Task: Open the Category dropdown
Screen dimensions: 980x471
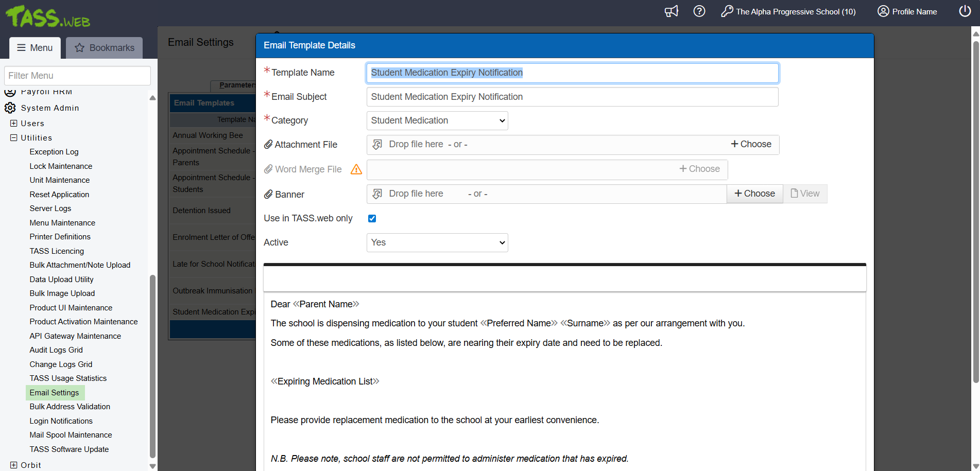Action: (x=437, y=120)
